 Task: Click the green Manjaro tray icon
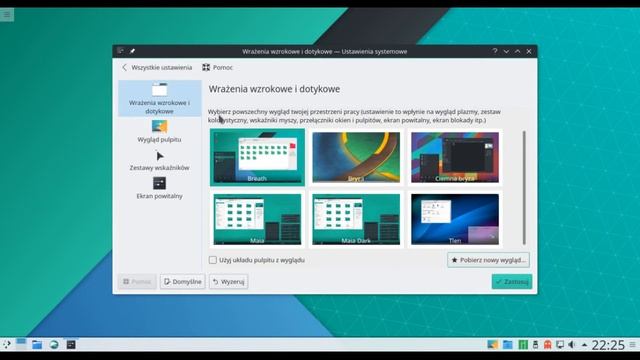pyautogui.click(x=522, y=345)
